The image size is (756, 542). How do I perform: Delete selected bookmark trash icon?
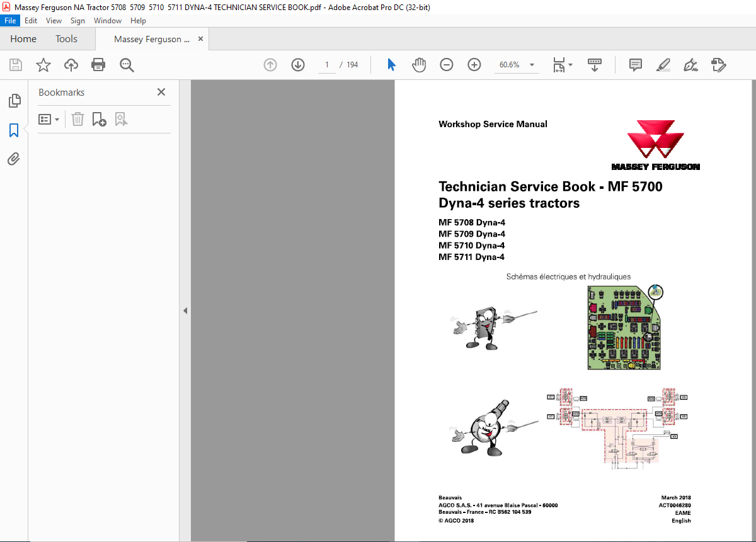[77, 119]
